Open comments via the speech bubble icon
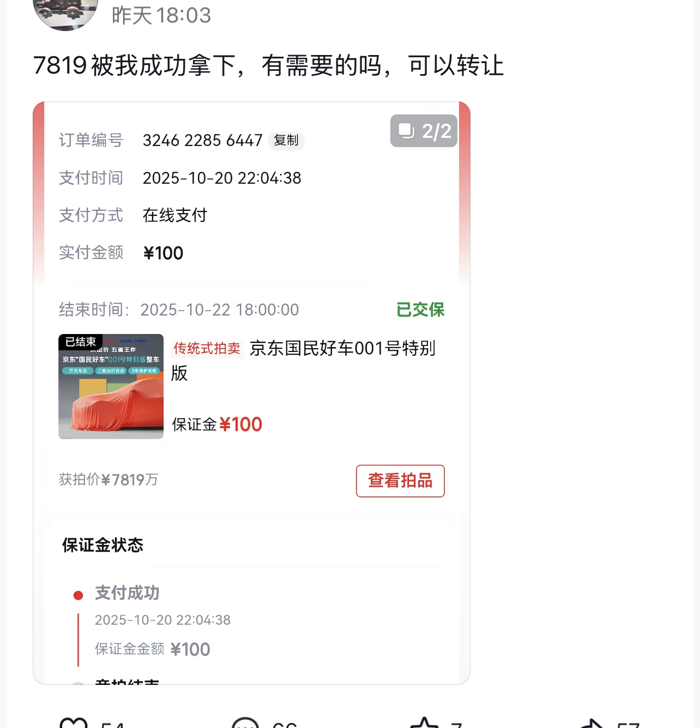 pos(245,724)
